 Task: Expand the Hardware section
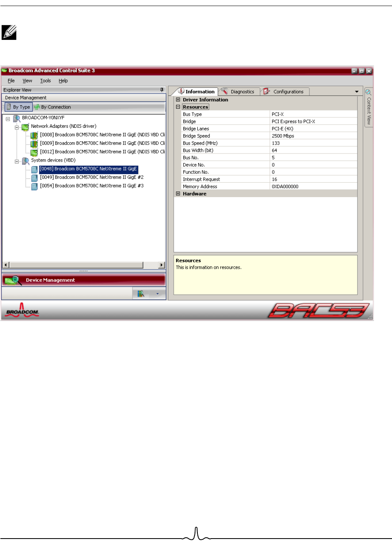coord(178,193)
